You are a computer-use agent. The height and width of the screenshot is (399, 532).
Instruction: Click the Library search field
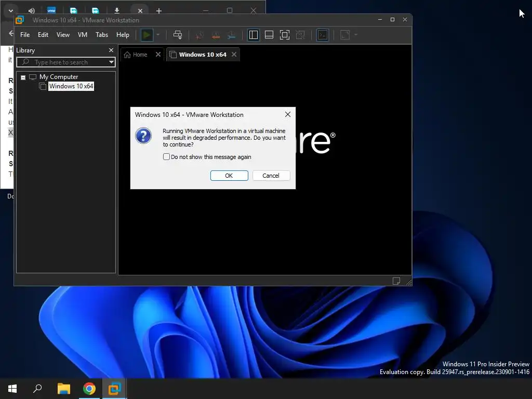(x=66, y=62)
